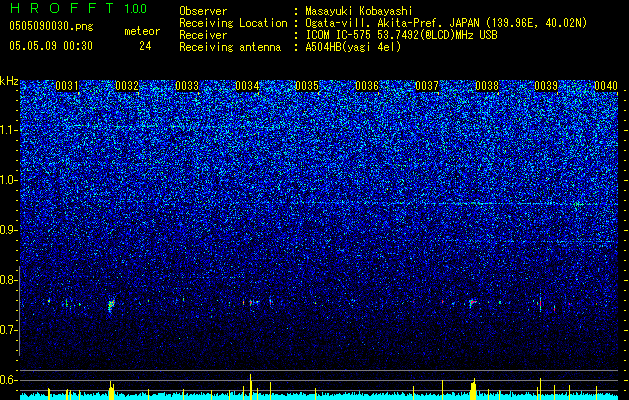Click the 0.9 kHz axis label
The image size is (629, 400).
coord(9,230)
